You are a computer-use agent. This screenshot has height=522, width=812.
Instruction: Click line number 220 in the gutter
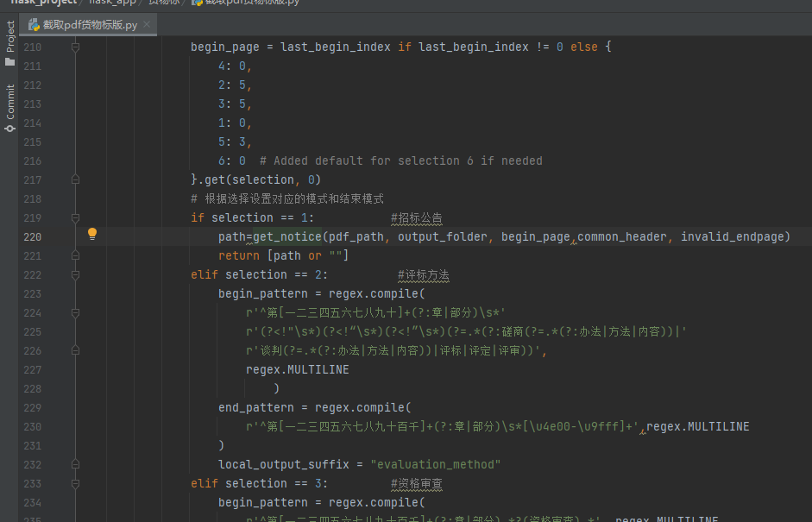pos(32,236)
